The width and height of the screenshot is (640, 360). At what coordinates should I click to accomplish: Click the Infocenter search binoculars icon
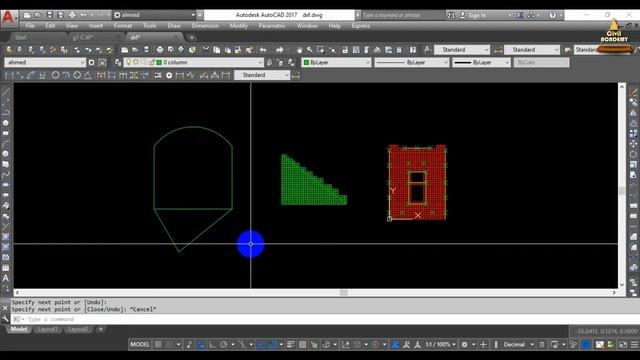[x=451, y=15]
